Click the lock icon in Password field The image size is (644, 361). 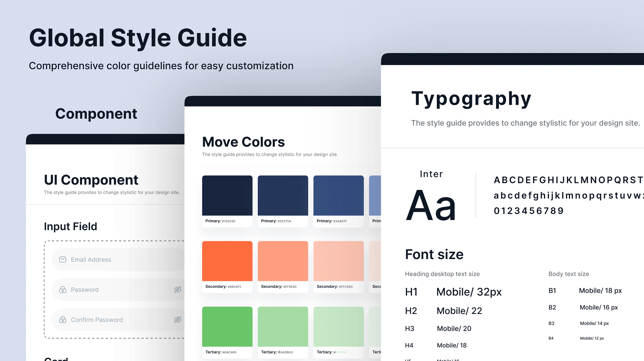pyautogui.click(x=63, y=289)
